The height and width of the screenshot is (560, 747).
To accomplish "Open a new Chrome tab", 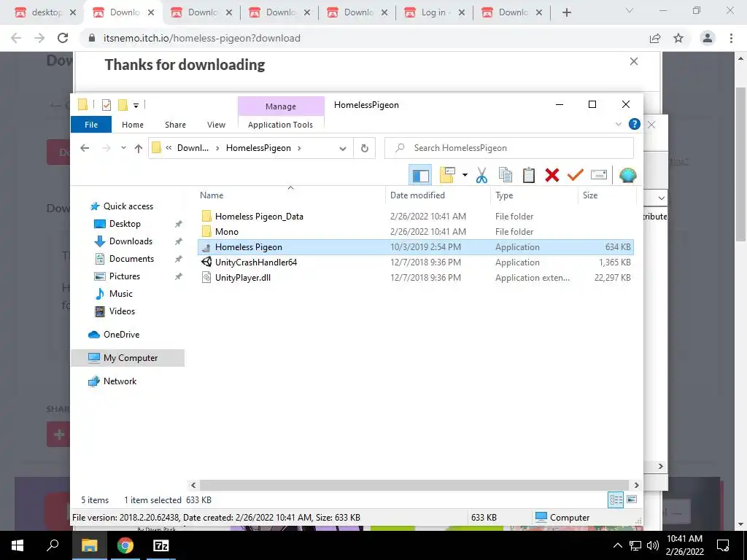I will coord(566,13).
